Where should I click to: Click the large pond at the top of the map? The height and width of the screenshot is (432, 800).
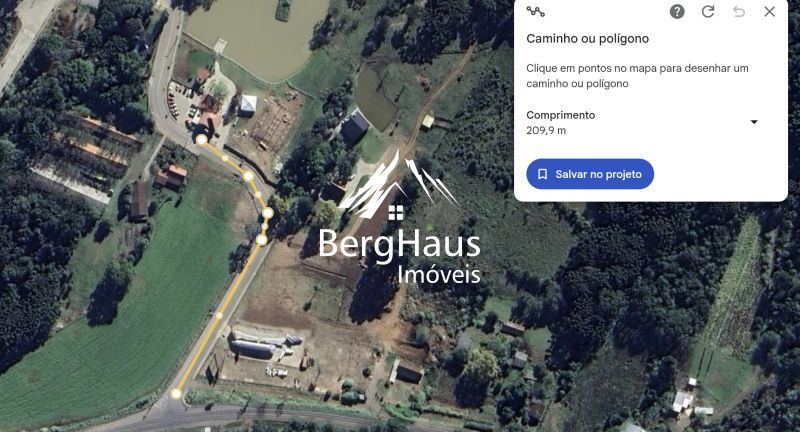[255, 36]
